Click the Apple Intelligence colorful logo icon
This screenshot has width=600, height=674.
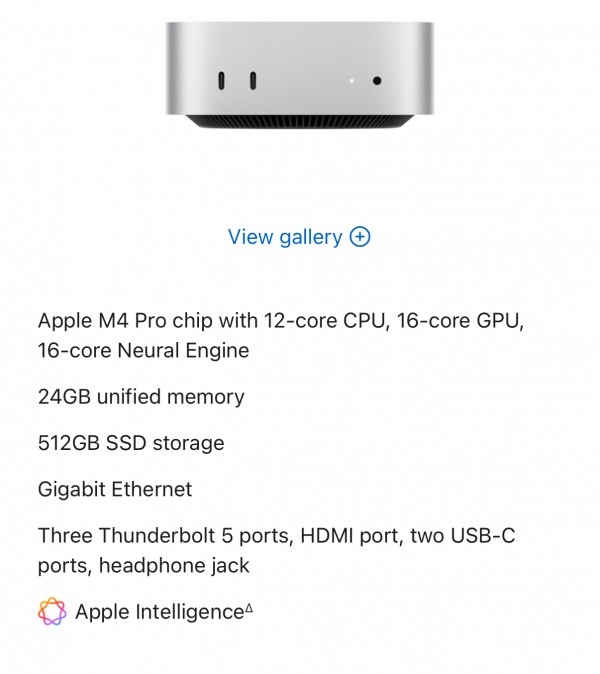(52, 611)
